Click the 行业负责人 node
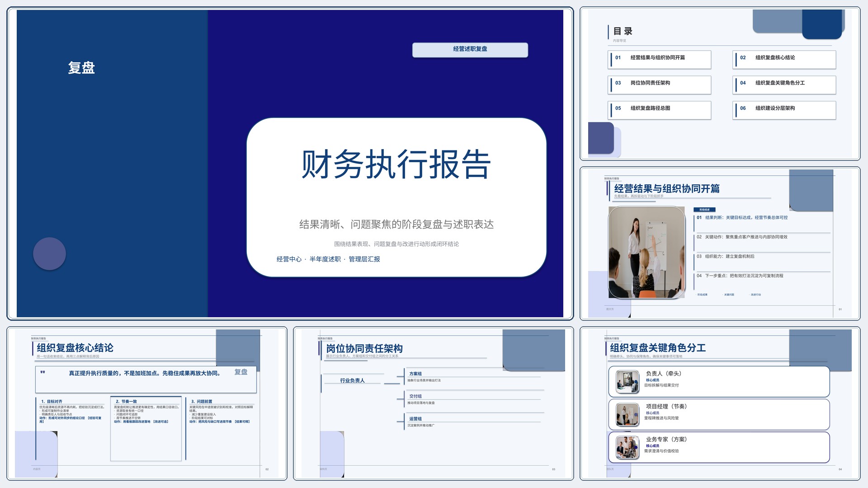Viewport: 868px width, 488px height. pos(353,380)
